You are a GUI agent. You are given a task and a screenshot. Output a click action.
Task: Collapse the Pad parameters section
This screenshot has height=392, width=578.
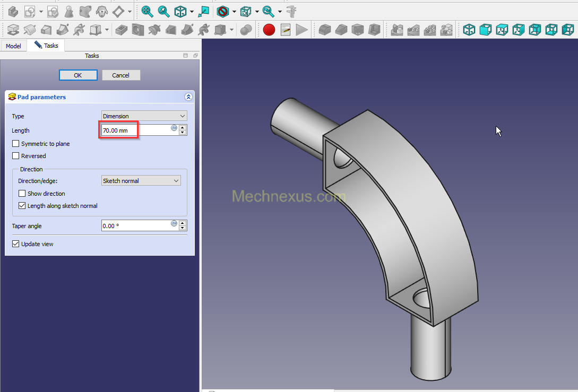[188, 97]
